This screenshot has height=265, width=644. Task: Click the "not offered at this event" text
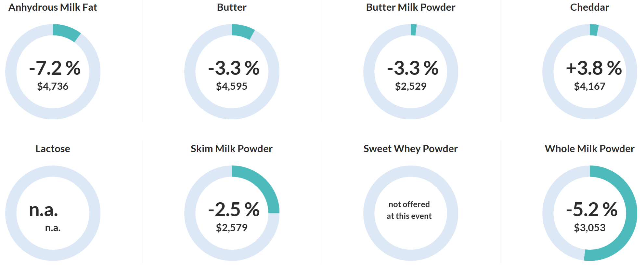(x=409, y=210)
